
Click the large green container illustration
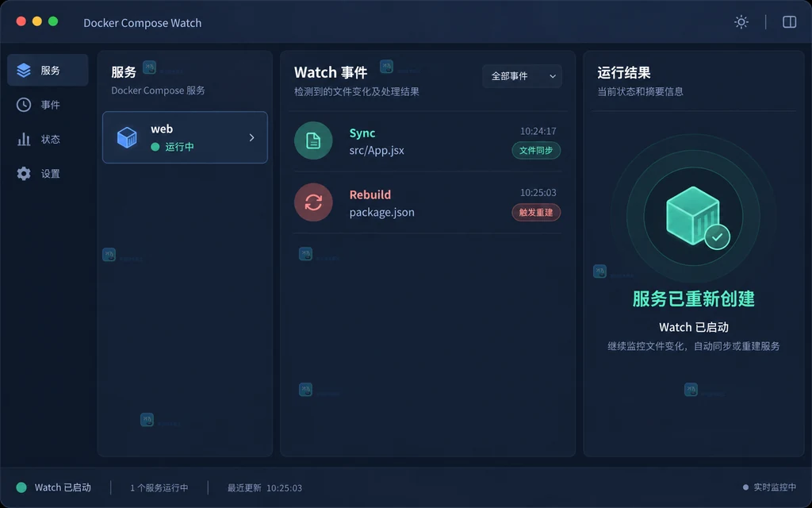point(693,216)
